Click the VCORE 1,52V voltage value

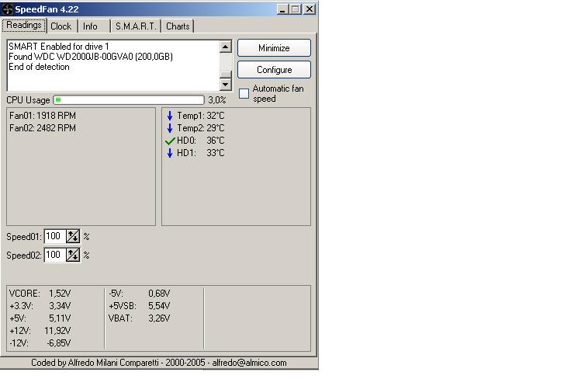[60, 294]
